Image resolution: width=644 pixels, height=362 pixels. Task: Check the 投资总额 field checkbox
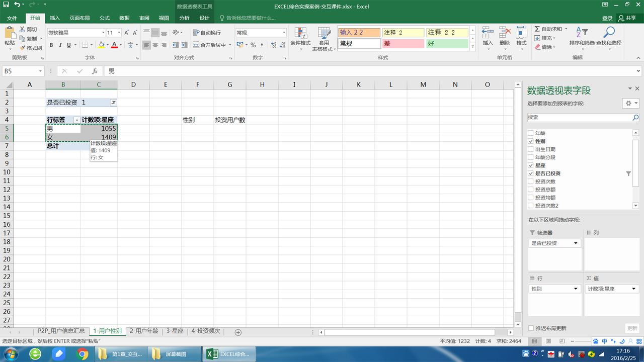[x=530, y=190]
